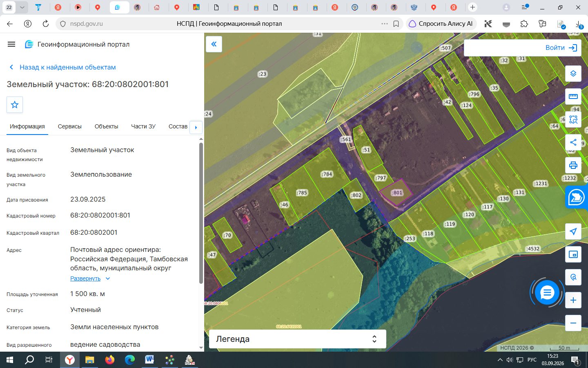Image resolution: width=588 pixels, height=368 pixels.
Task: Switch to the Объекты tab
Action: coord(106,127)
